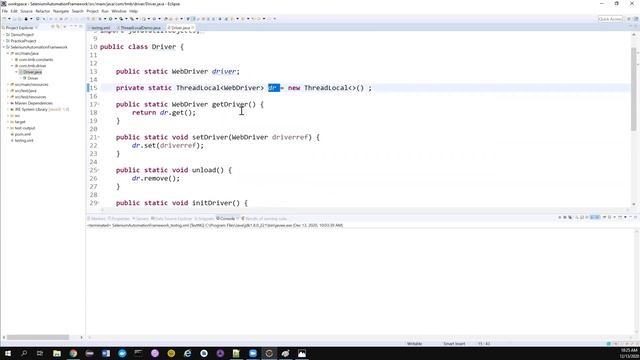This screenshot has width=640, height=360.
Task: Expand the Maven Dependencies node
Action: (8, 103)
